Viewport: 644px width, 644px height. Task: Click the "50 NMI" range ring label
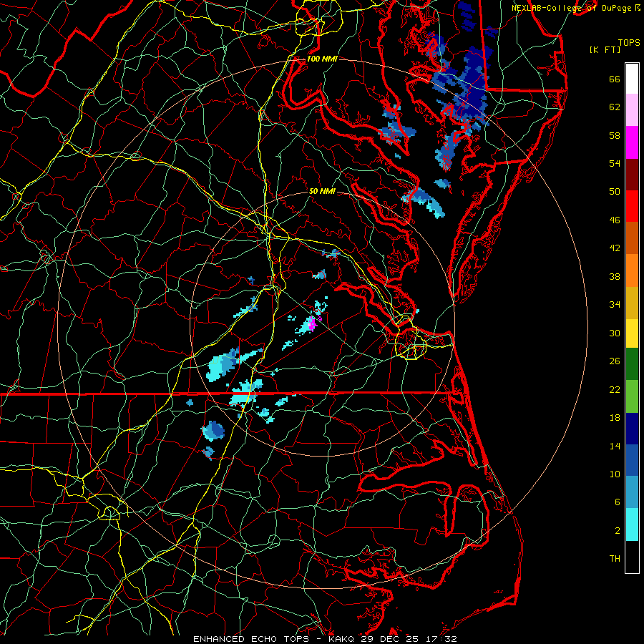click(322, 192)
